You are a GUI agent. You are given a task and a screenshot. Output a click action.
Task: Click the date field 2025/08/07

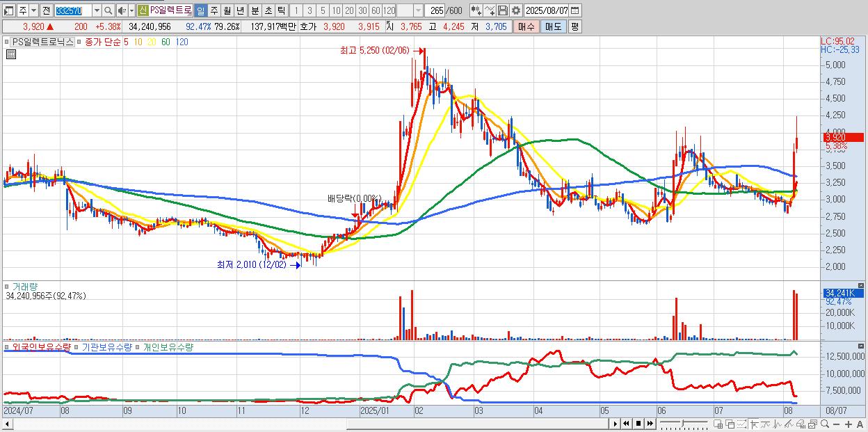(x=547, y=10)
